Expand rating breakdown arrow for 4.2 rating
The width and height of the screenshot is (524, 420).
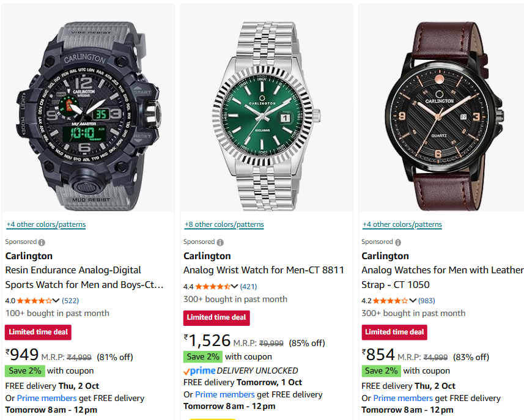pyautogui.click(x=413, y=301)
